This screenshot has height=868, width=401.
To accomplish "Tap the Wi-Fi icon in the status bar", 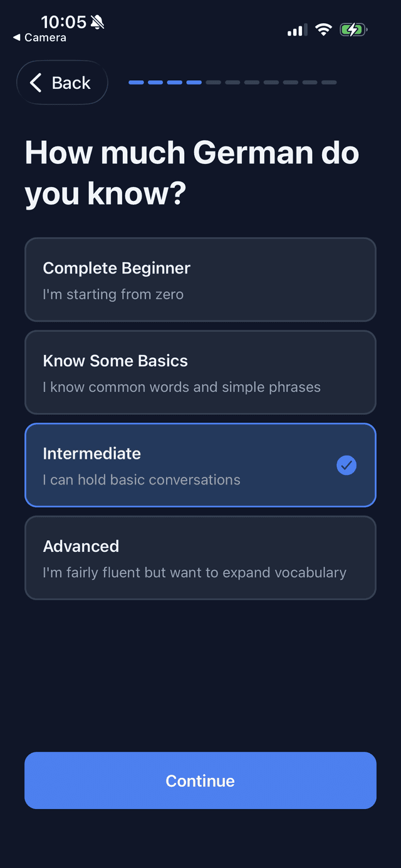I will point(323,29).
